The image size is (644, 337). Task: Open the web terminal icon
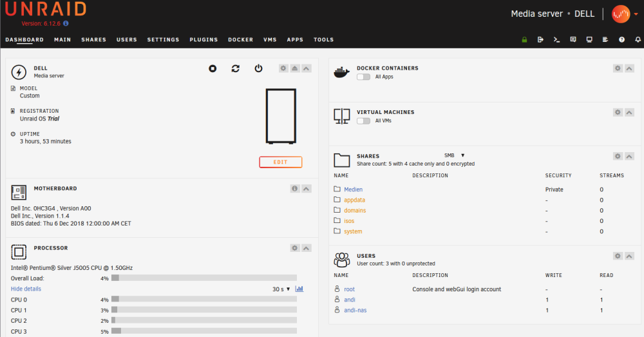click(556, 39)
